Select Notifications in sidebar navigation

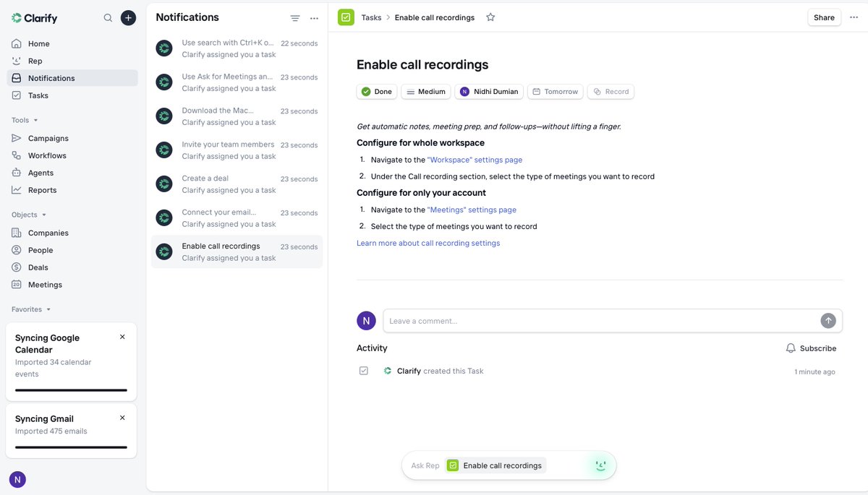click(x=72, y=78)
